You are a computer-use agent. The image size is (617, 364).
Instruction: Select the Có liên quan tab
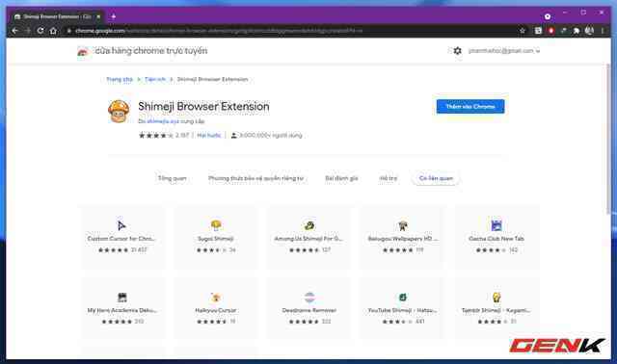pyautogui.click(x=436, y=178)
